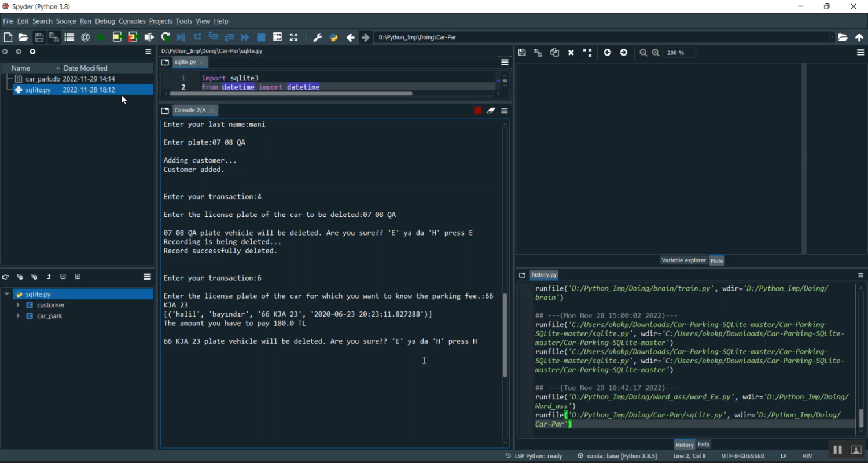Toggle follow cursor position in outline
The height and width of the screenshot is (463, 868).
[5, 277]
